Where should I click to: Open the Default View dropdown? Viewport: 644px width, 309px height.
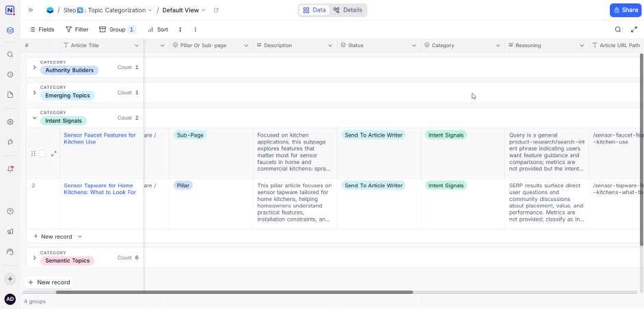pos(184,10)
